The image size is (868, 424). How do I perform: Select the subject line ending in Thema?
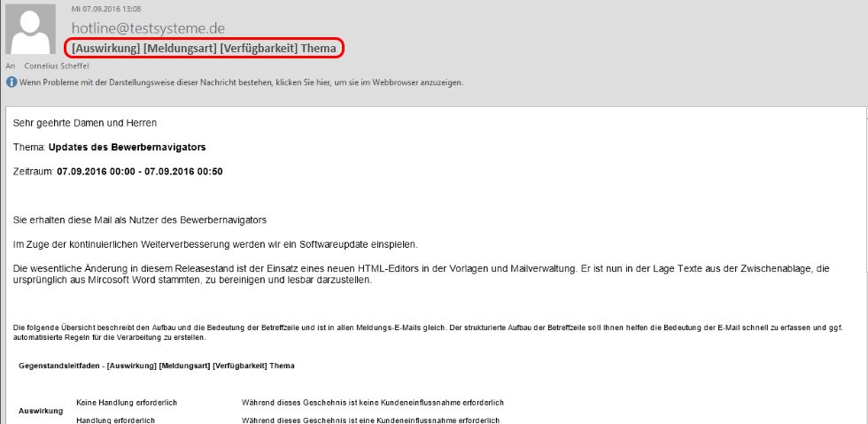pyautogui.click(x=204, y=48)
